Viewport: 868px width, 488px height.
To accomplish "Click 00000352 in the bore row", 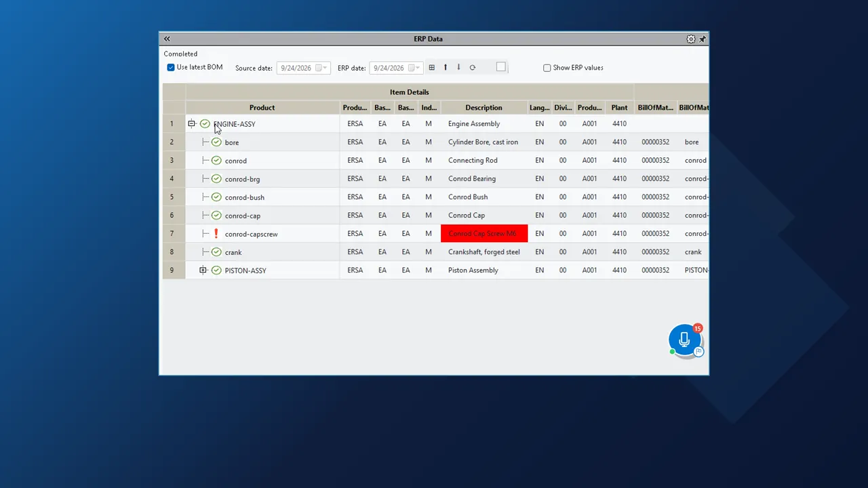I will pyautogui.click(x=656, y=142).
